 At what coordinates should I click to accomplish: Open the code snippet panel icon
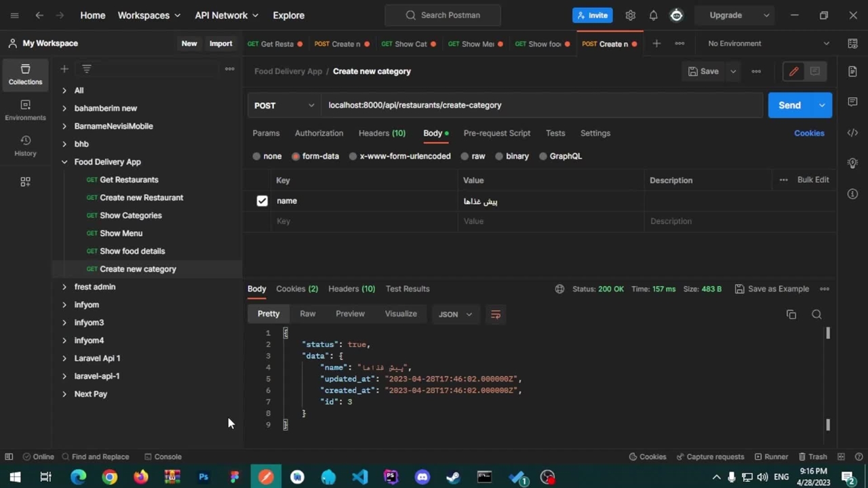click(x=852, y=133)
